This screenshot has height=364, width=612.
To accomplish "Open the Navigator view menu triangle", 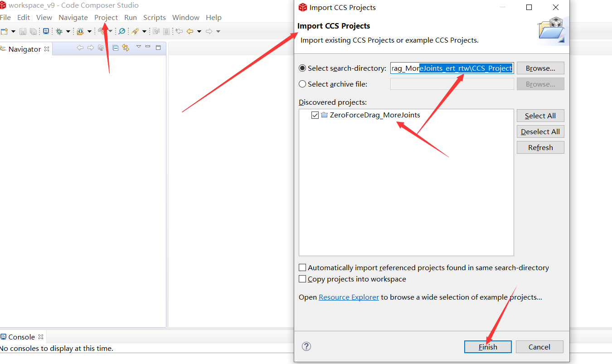I will point(139,48).
